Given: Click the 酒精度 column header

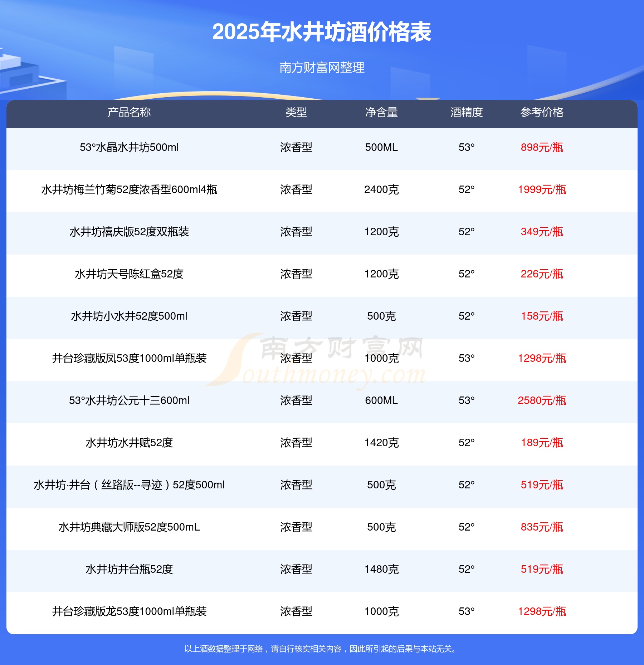Looking at the screenshot, I should click(467, 112).
